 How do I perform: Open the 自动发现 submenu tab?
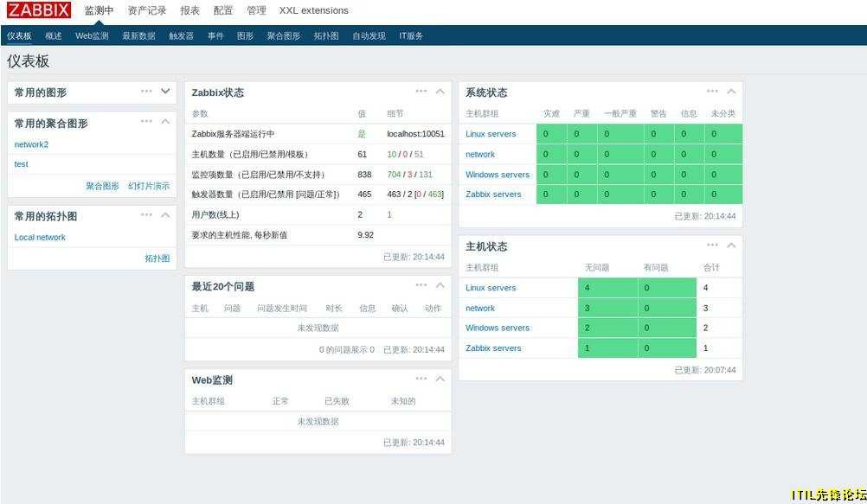[369, 36]
